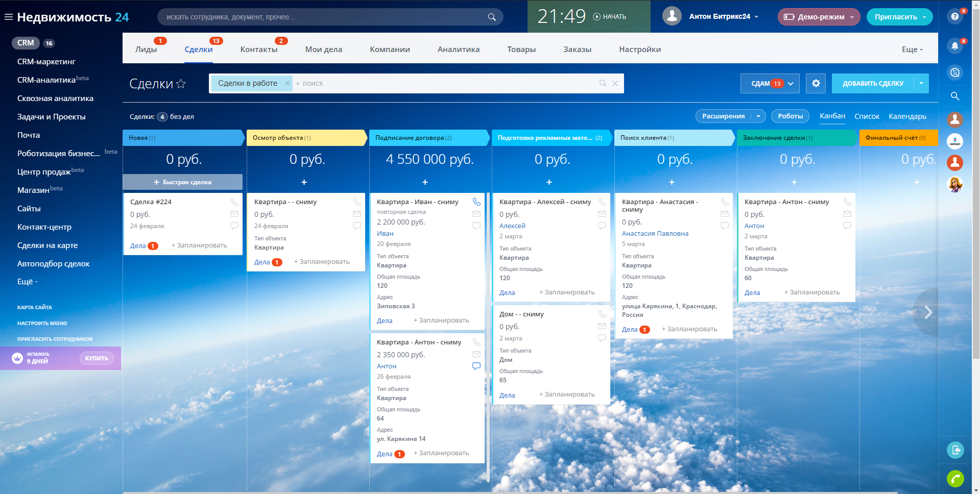Remove the 'Сделки в работе' filter chip
The height and width of the screenshot is (494, 980).
288,83
